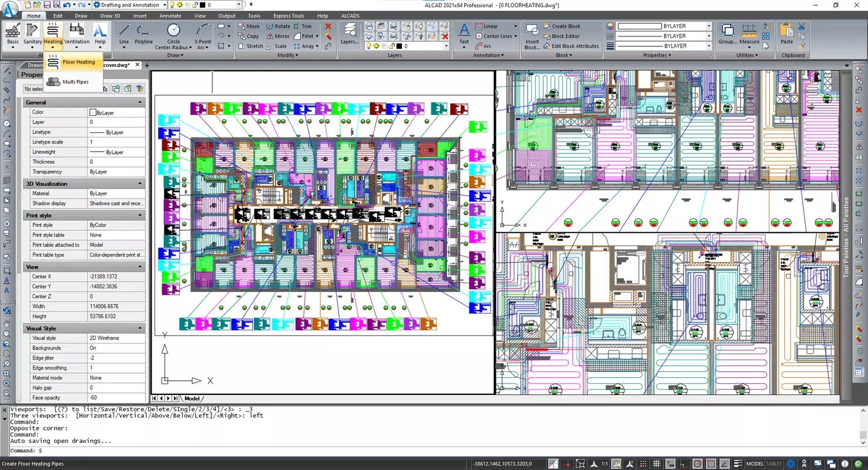Open the Array dropdown arrow
868x470 pixels.
point(317,46)
